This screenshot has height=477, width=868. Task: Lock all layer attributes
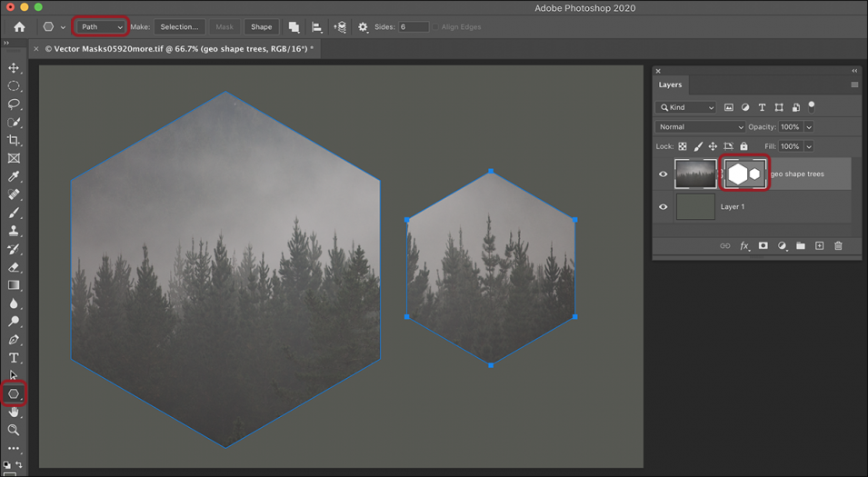click(744, 146)
